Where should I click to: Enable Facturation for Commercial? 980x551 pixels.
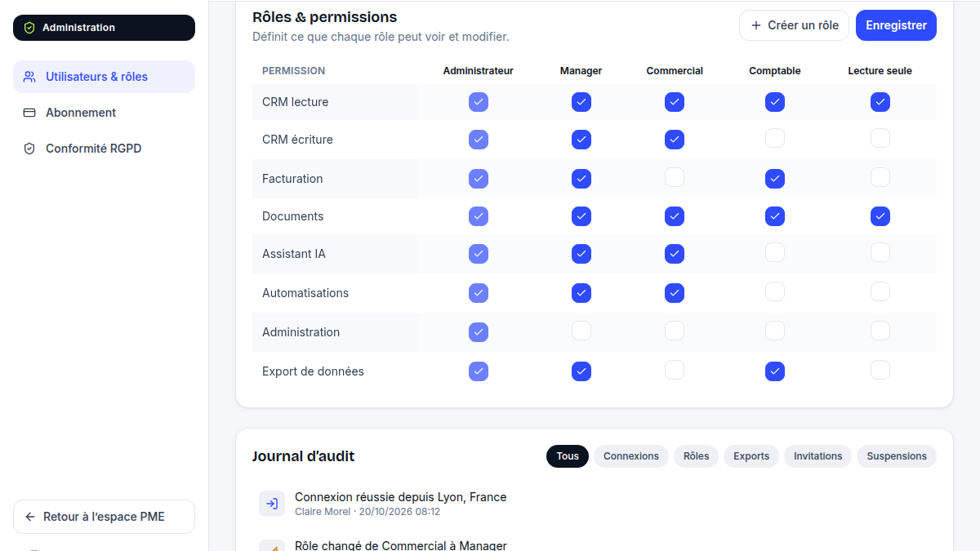pos(675,177)
